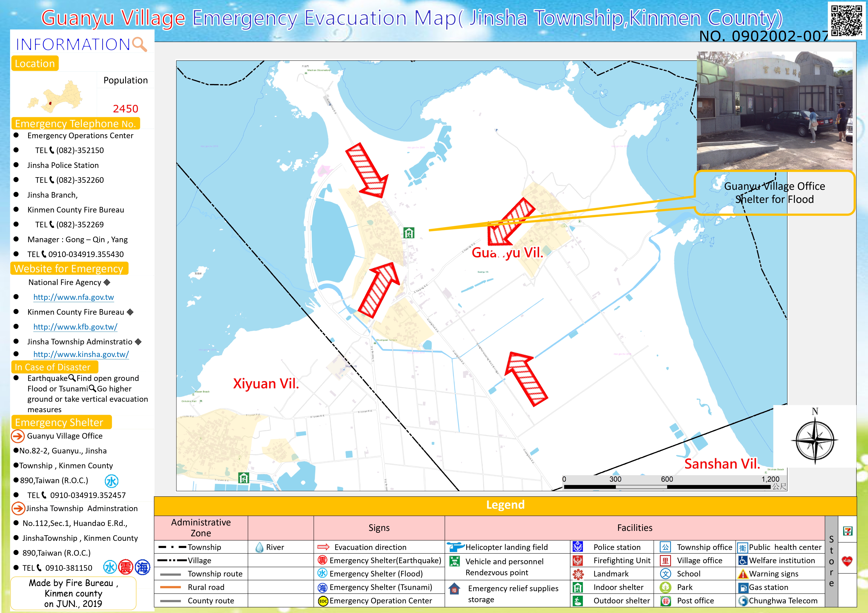This screenshot has width=868, height=613.
Task: Click the yellow Legend header bar
Action: pos(505,505)
